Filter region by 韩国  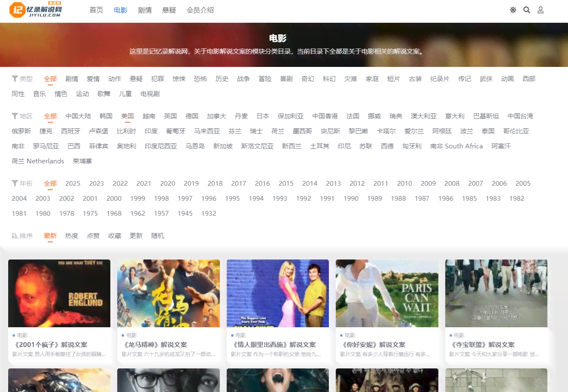106,116
